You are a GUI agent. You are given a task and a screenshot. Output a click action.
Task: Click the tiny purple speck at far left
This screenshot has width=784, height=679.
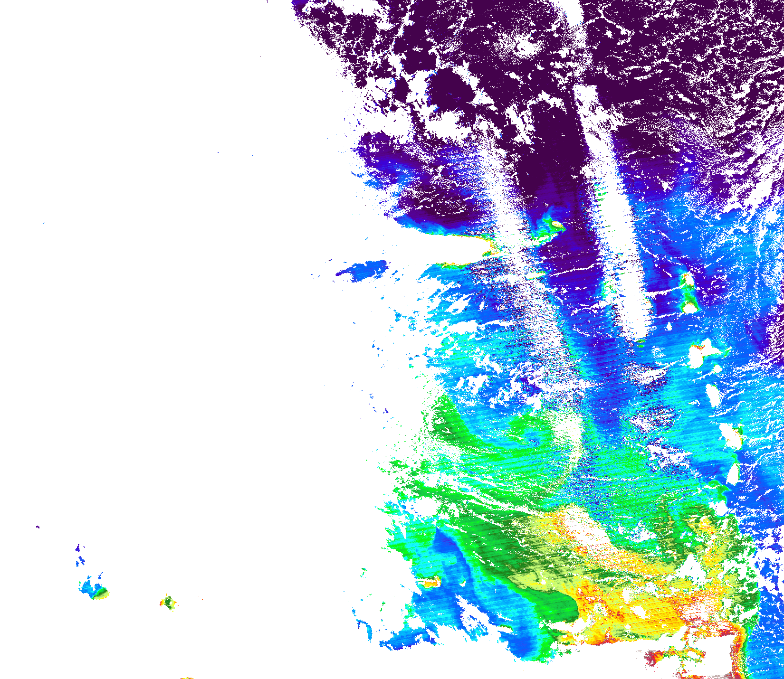[38, 527]
